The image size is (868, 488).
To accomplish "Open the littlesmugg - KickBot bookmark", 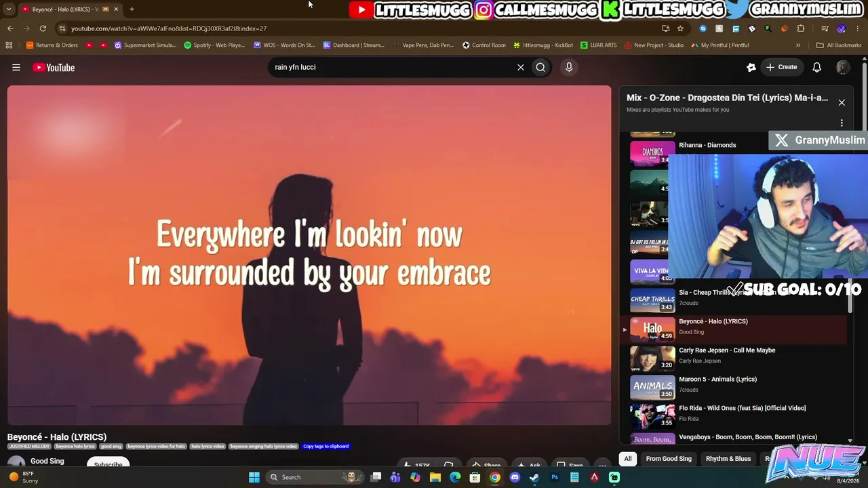I will click(x=543, y=45).
